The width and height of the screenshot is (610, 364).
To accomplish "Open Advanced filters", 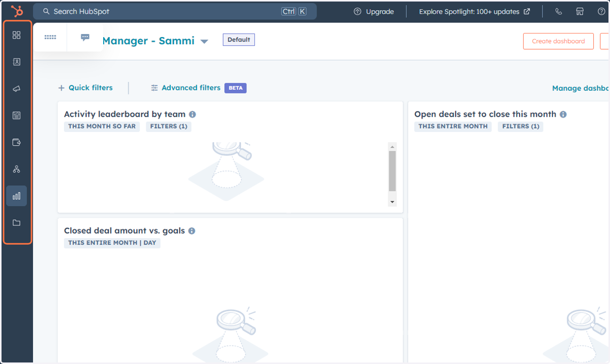I will click(186, 88).
